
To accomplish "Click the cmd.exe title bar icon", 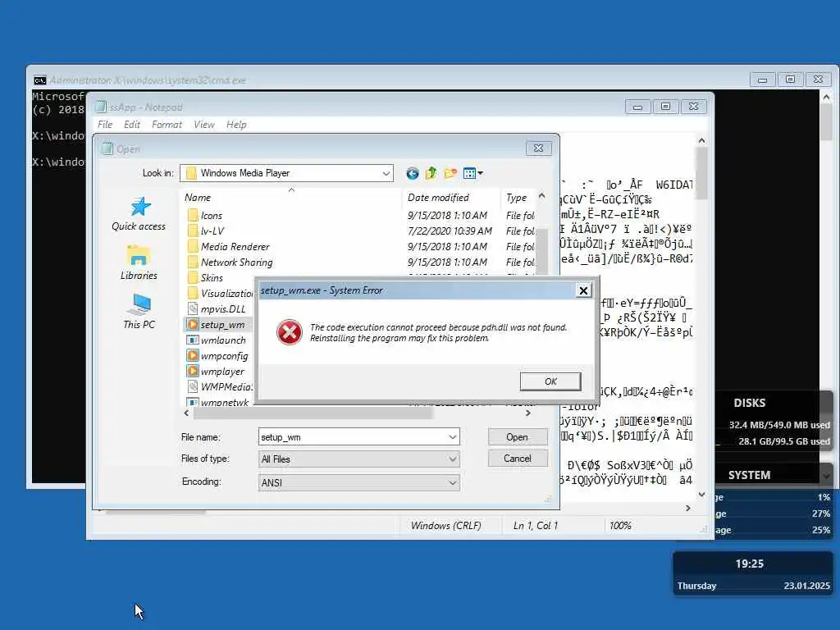I will 39,80.
